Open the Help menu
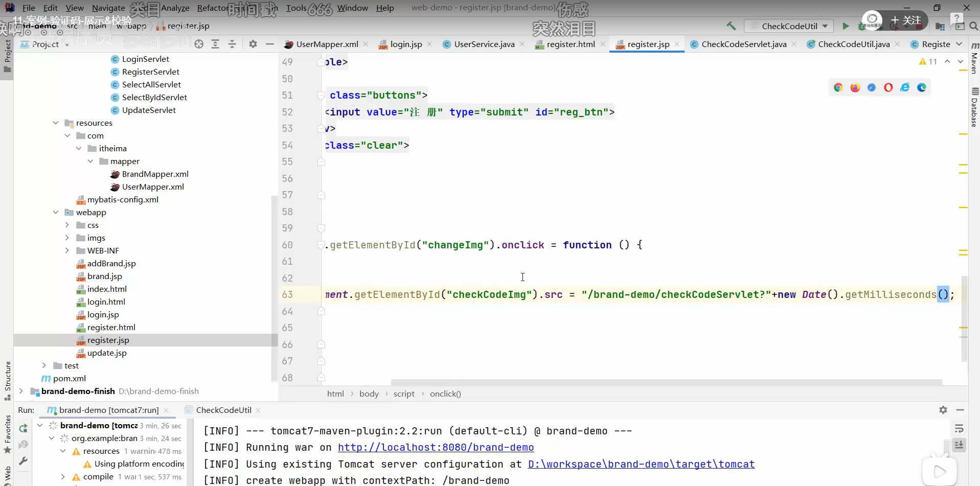This screenshot has width=980, height=486. pos(385,8)
